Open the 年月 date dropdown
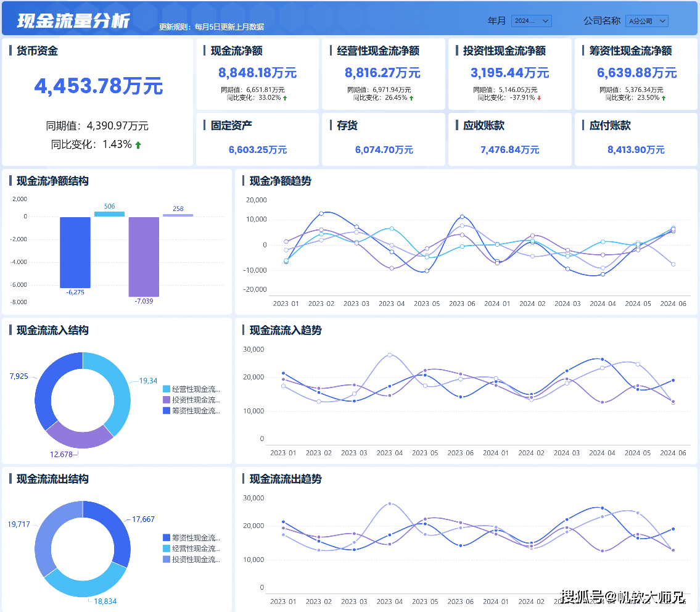The height and width of the screenshot is (612, 700). [532, 21]
